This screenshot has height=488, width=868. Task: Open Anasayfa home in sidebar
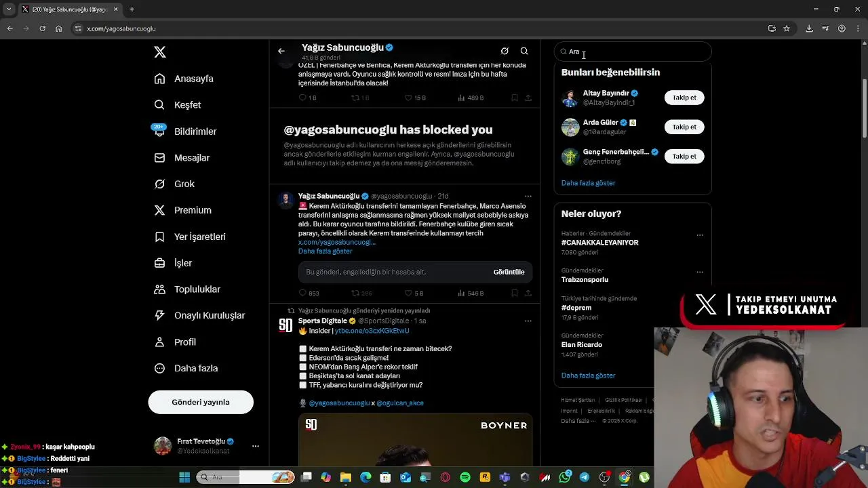point(184,79)
